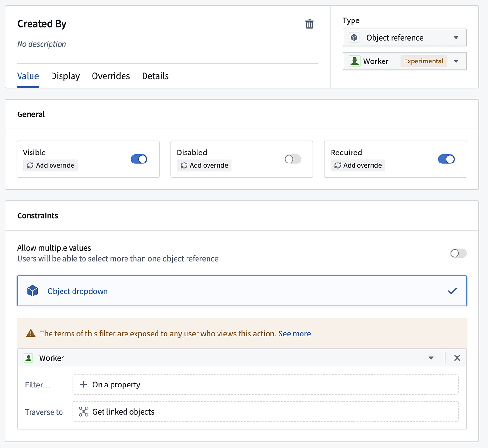Viewport: 488px width, 448px height.
Task: Enable Allow multiple values
Action: [x=458, y=253]
